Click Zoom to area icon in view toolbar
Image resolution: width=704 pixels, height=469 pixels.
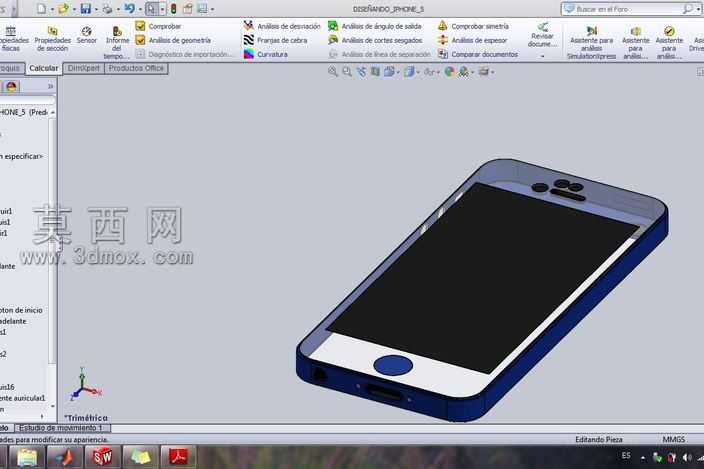pos(347,71)
